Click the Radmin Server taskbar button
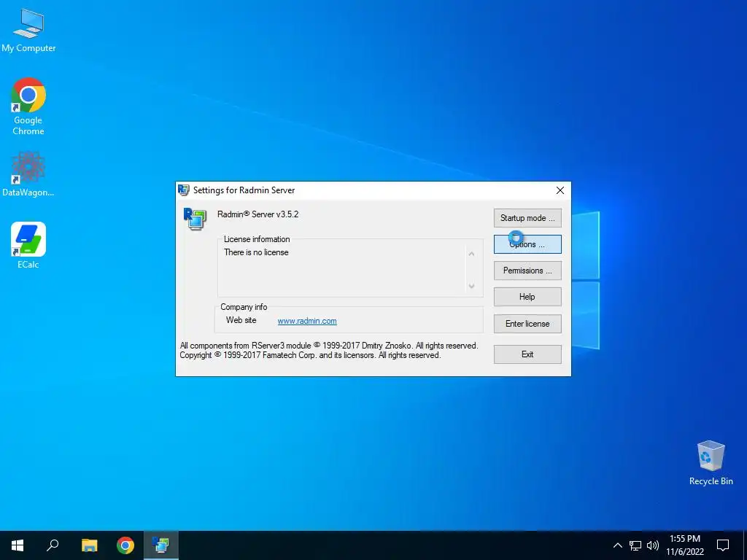Viewport: 747px width, 560px height. coord(161,545)
